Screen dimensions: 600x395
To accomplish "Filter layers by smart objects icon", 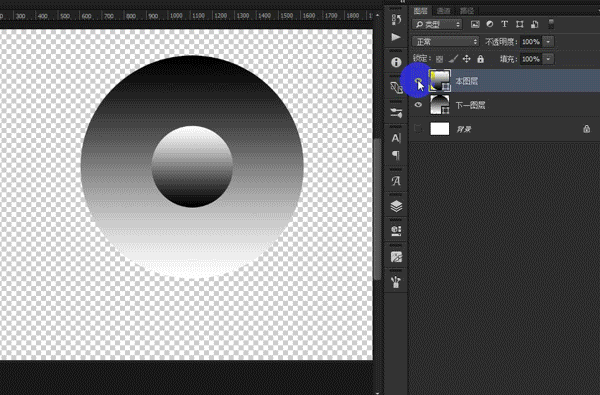I will (x=535, y=24).
